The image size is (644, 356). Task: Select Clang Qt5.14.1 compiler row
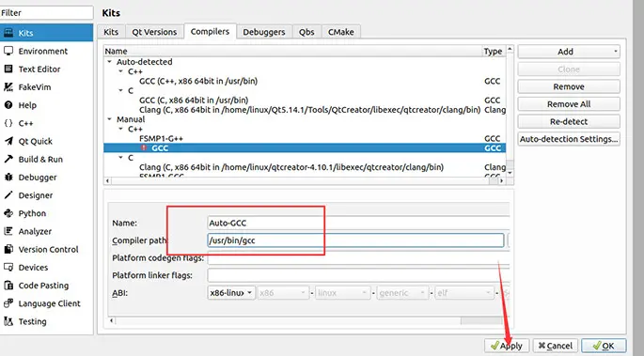click(x=305, y=110)
